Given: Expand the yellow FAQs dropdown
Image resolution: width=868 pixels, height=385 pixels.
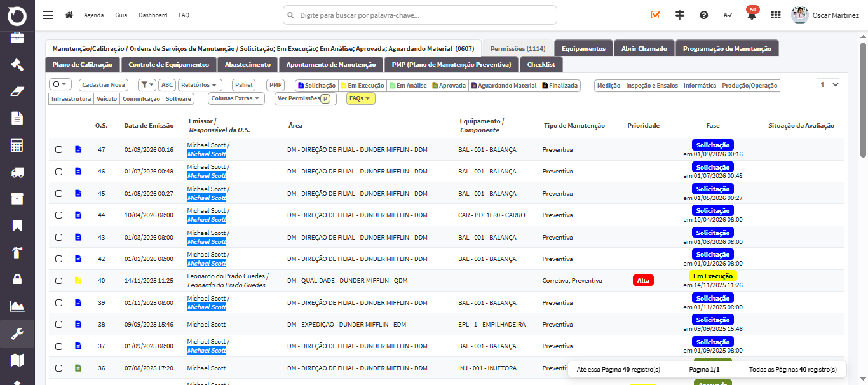Looking at the screenshot, I should point(361,98).
